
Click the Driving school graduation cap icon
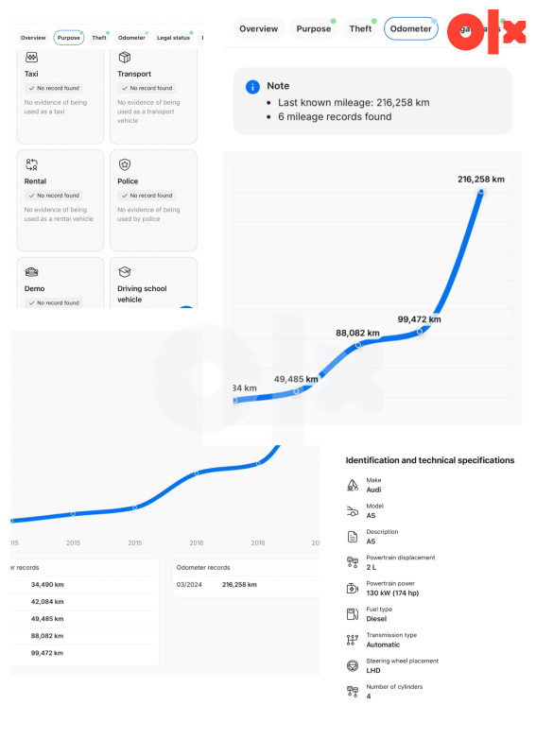coord(125,272)
